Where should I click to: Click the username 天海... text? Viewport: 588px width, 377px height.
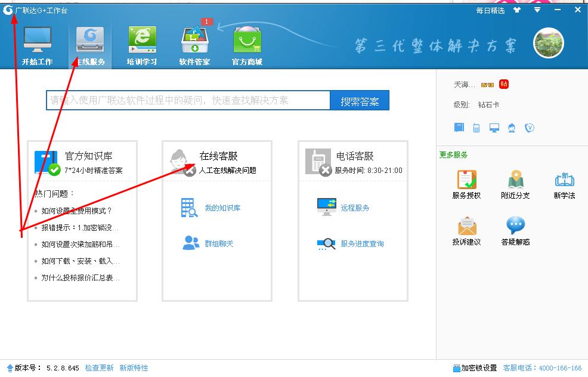pyautogui.click(x=464, y=85)
